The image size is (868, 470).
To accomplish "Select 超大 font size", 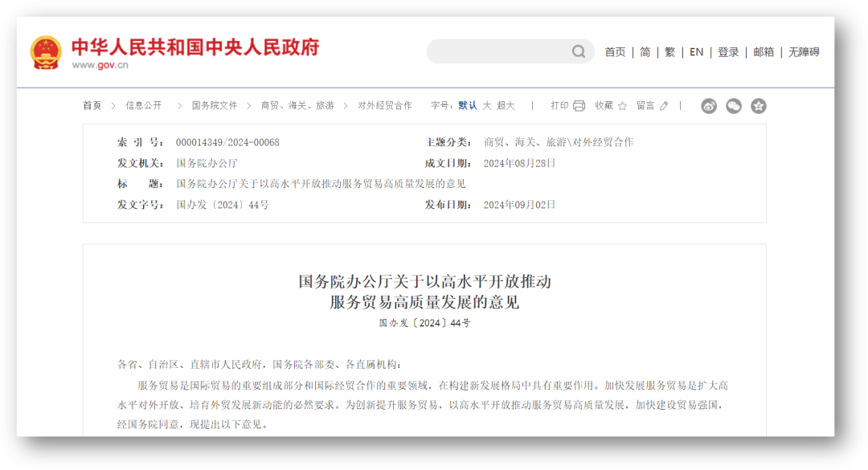I will [x=506, y=105].
